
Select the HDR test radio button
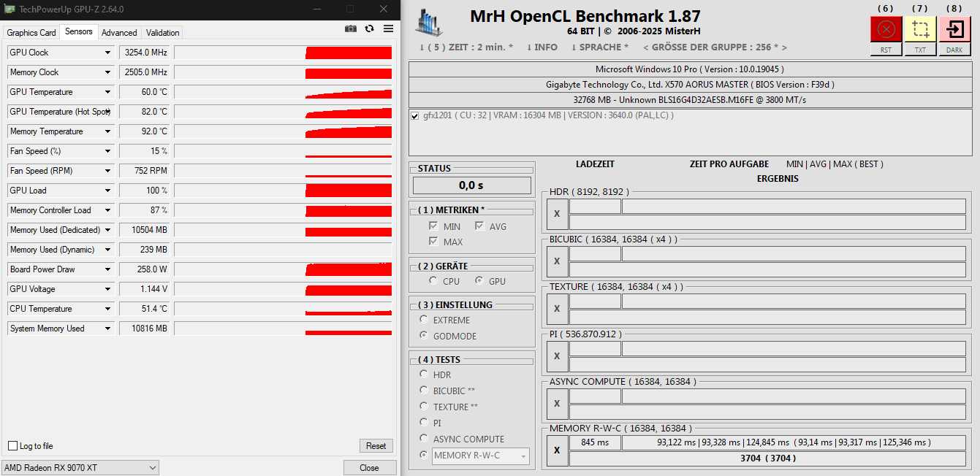click(x=424, y=374)
